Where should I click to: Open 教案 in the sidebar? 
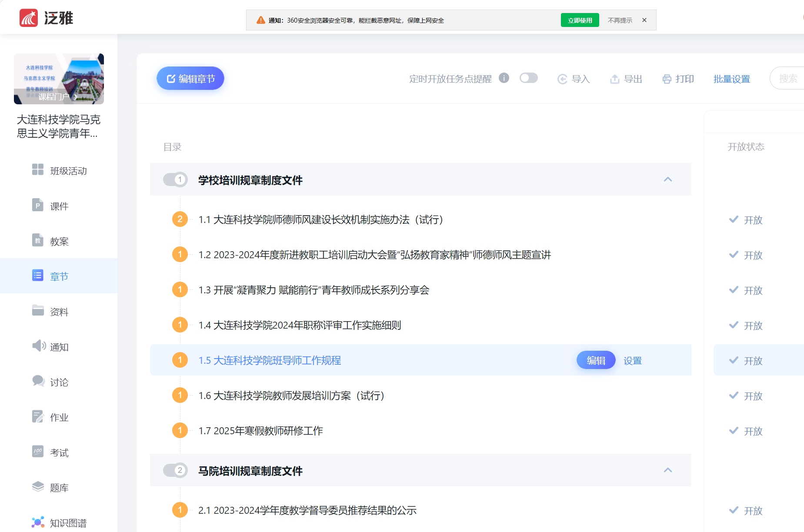point(59,241)
